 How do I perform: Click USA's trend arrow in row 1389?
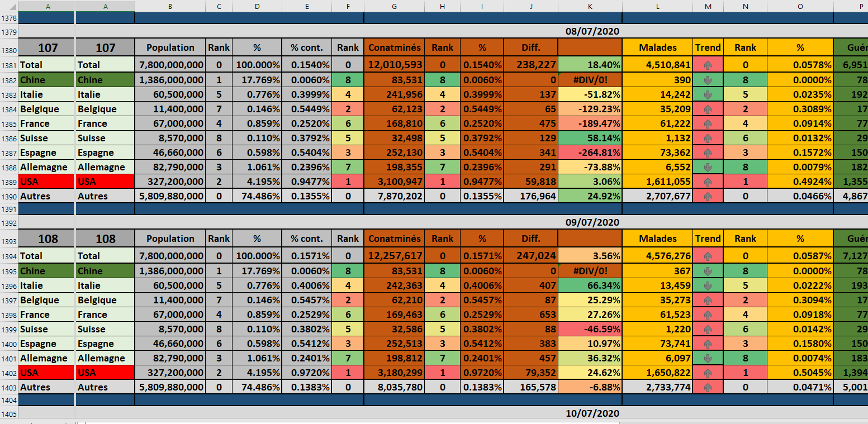pyautogui.click(x=708, y=182)
